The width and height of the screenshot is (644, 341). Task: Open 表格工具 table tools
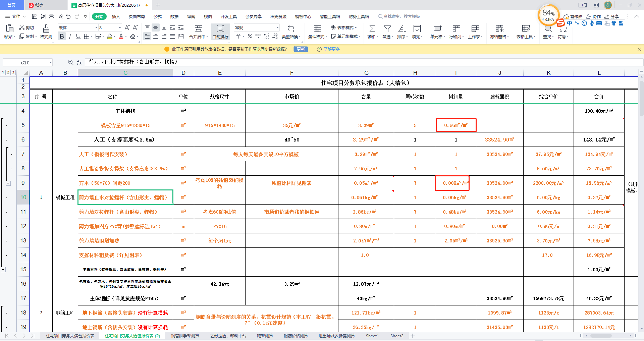(x=526, y=32)
